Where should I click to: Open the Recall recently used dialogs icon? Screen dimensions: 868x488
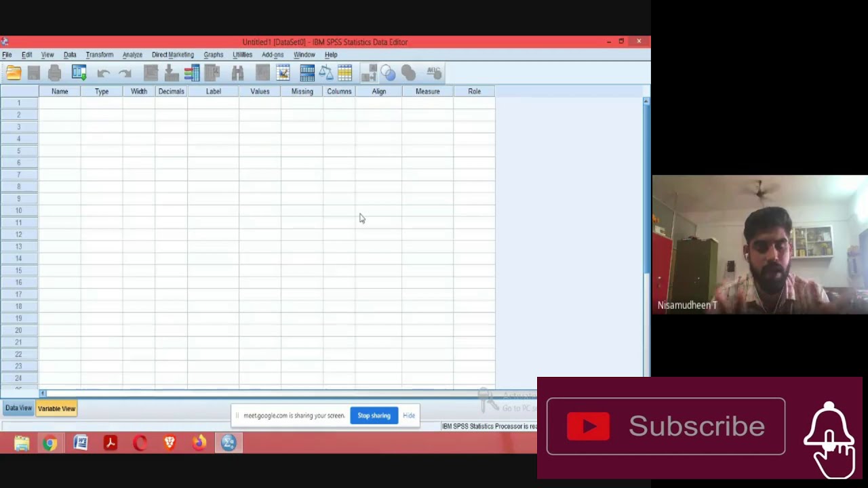(x=79, y=73)
